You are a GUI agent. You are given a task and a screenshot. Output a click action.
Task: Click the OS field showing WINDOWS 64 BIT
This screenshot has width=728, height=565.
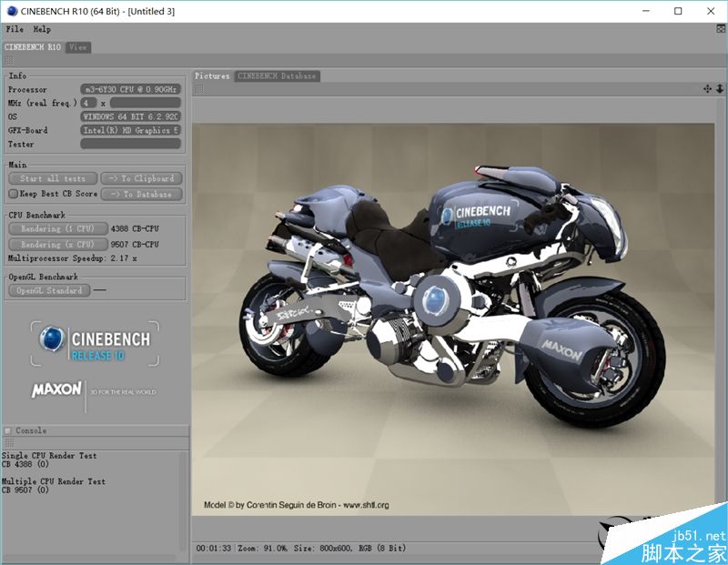pyautogui.click(x=130, y=116)
